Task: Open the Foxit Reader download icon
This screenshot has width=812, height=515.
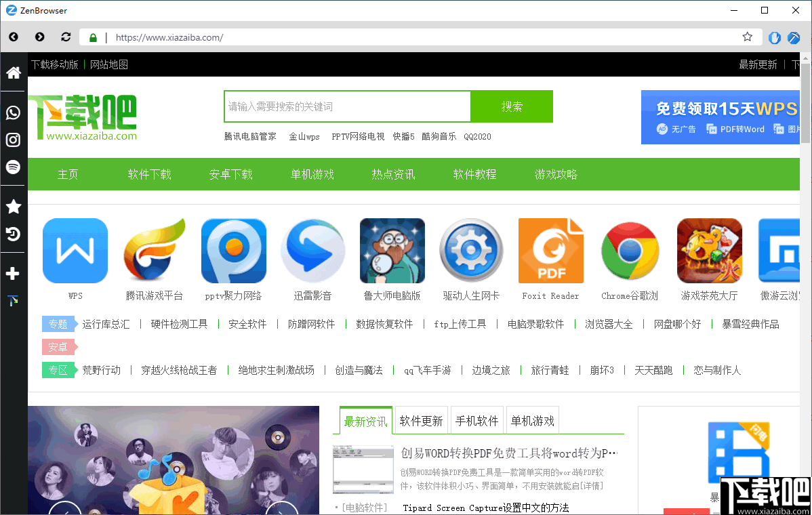Action: coord(550,250)
